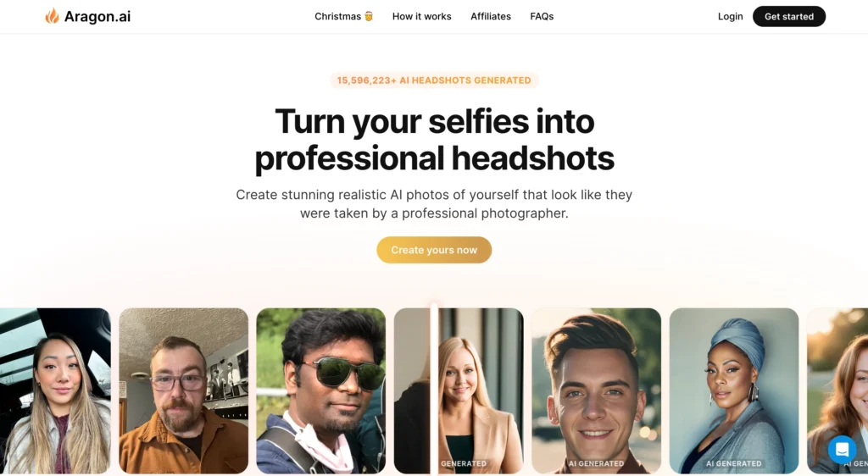The image size is (868, 476).
Task: Open the Christmas menu item
Action: (x=344, y=17)
